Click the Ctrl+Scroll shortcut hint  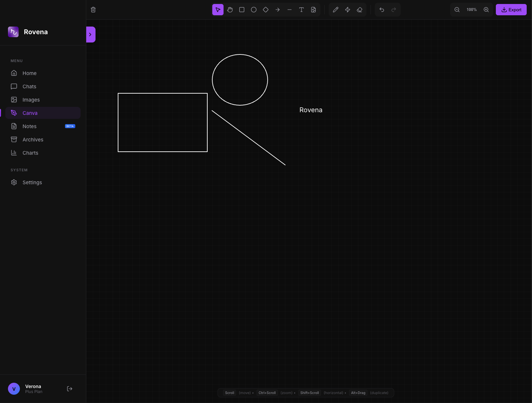point(267,393)
